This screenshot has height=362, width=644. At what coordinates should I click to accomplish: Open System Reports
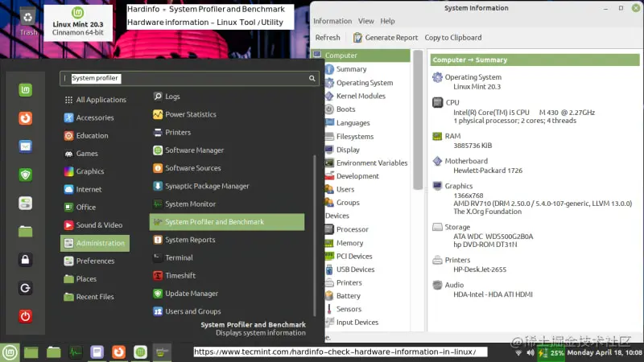(x=184, y=240)
